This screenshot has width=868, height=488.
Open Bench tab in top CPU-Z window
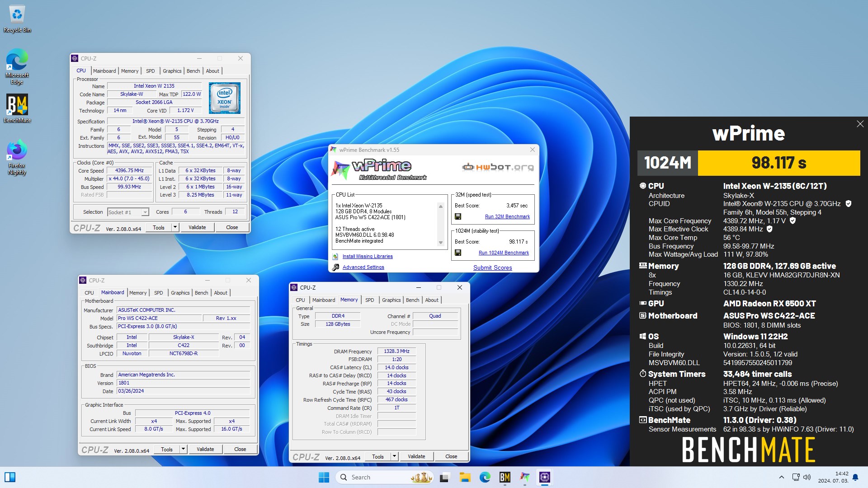(x=193, y=71)
